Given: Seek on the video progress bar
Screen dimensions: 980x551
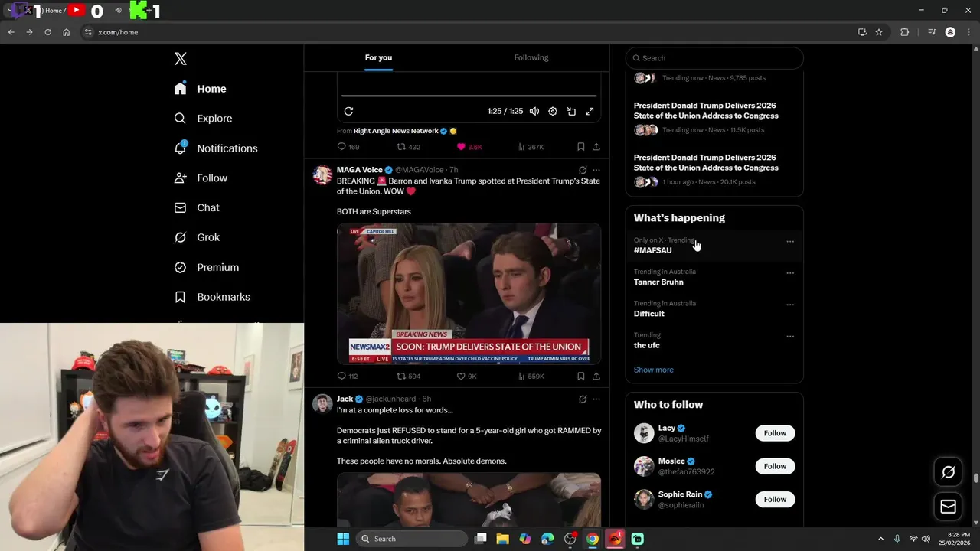Looking at the screenshot, I should 469,96.
